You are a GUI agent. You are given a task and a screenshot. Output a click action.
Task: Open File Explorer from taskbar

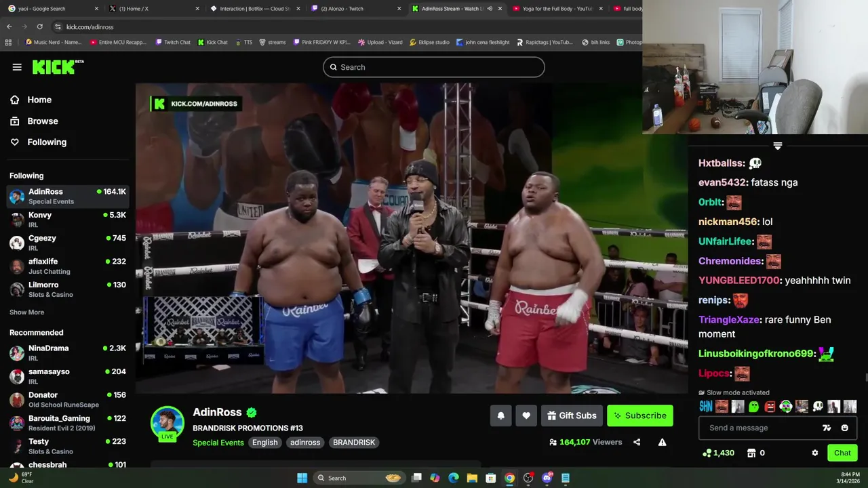tap(472, 478)
